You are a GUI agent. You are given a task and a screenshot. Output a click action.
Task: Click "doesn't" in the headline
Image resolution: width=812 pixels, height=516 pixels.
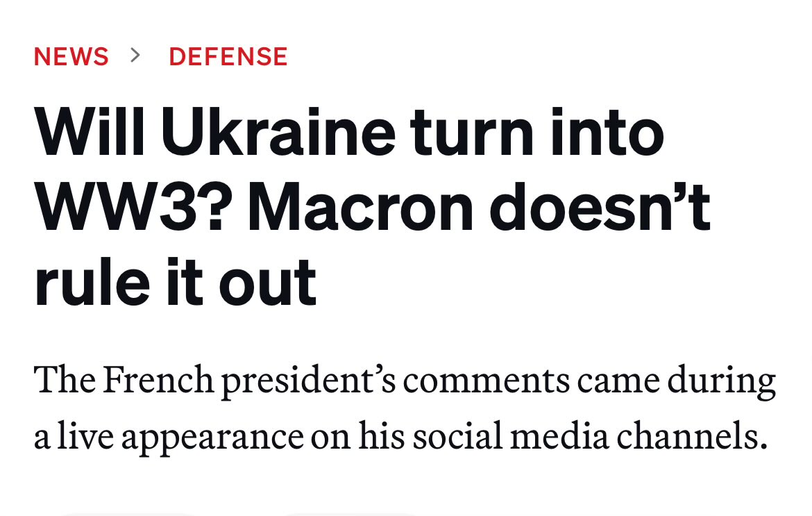point(600,207)
